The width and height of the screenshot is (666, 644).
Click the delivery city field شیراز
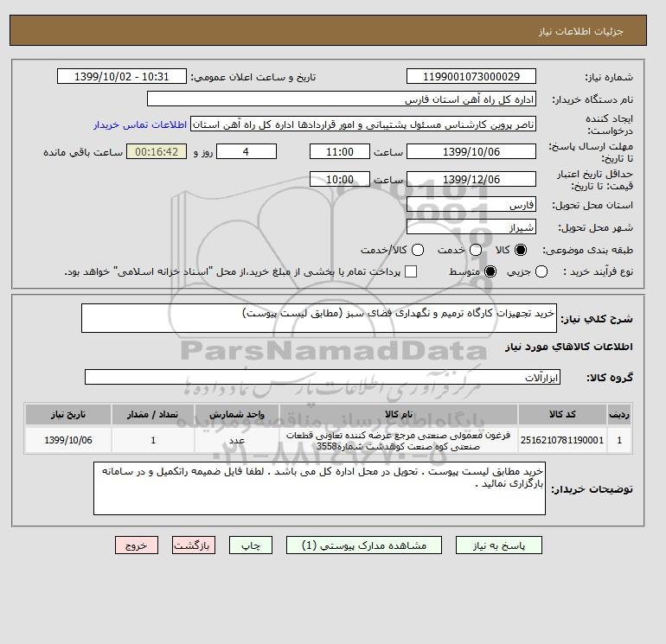pyautogui.click(x=471, y=227)
